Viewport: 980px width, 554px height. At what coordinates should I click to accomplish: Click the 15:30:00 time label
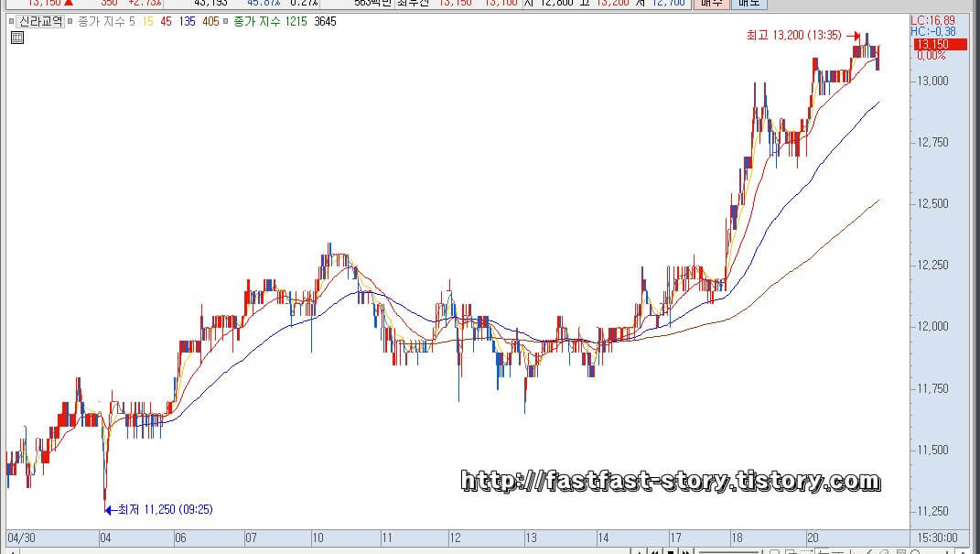tap(938, 538)
